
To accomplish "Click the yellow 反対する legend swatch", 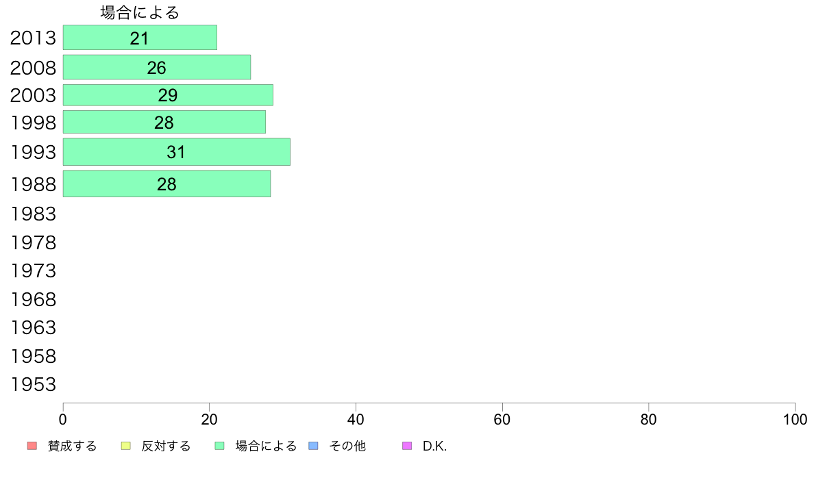I will point(125,446).
